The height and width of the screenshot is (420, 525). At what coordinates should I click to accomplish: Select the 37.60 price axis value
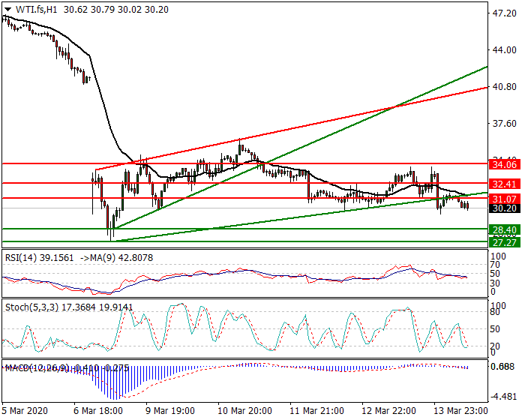504,124
